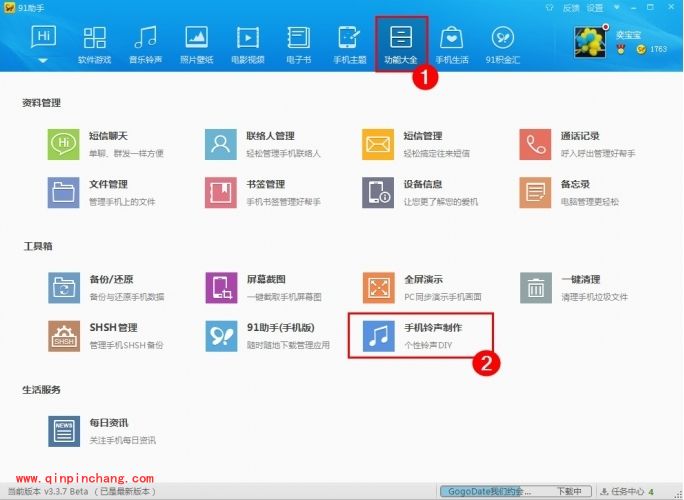Expand the arrow below the Hi icon
This screenshot has width=684, height=500.
pos(43,61)
